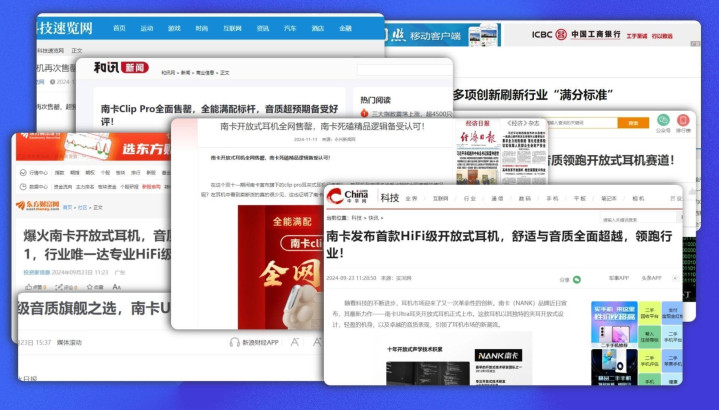Click headline 南卡开放式耳机全网售罄
719x410 pixels.
[x=322, y=126]
